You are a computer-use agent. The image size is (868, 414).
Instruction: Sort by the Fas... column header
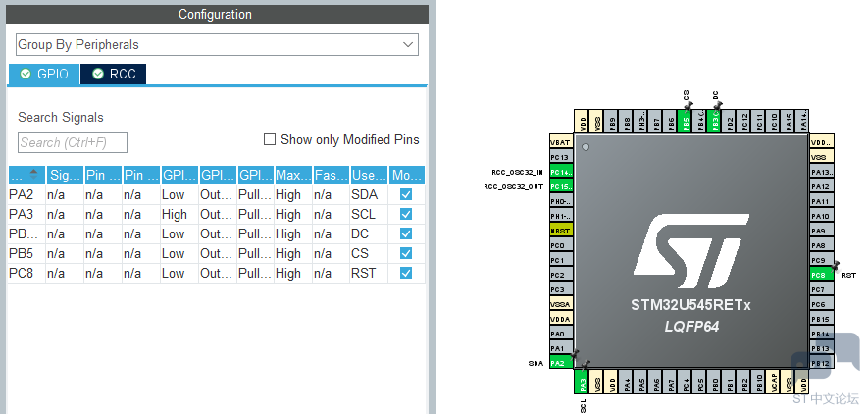point(332,176)
